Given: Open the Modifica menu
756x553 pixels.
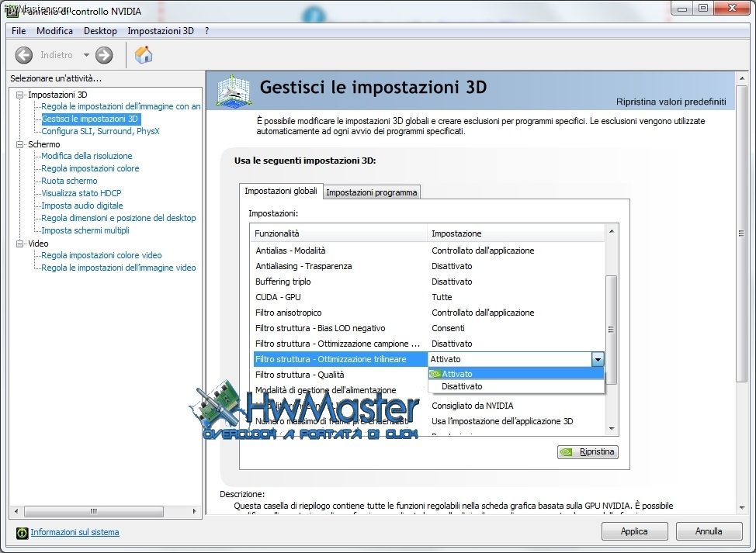Looking at the screenshot, I should 54,31.
